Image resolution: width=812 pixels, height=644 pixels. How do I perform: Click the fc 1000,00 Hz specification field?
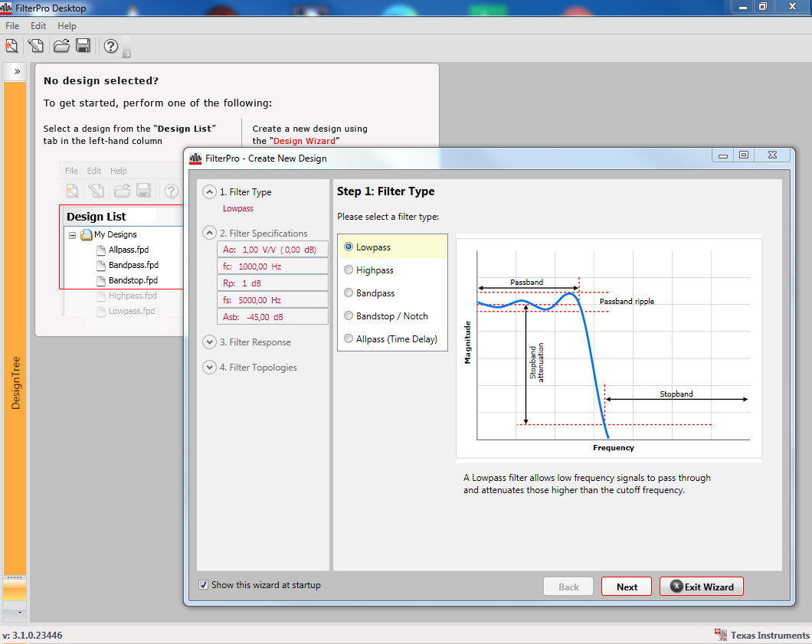tap(273, 266)
